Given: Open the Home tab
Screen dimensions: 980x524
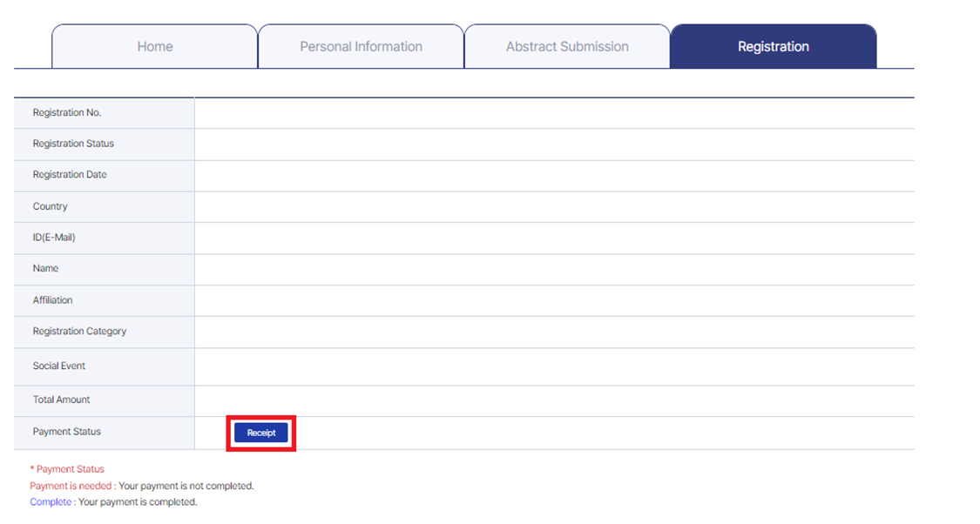Looking at the screenshot, I should click(154, 46).
